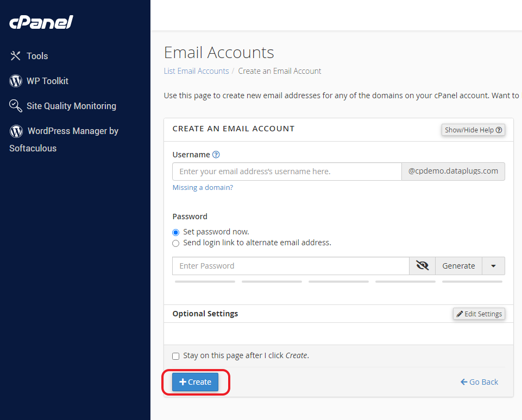Click the WP Toolkit WordPress icon
This screenshot has height=420, width=522.
pyautogui.click(x=16, y=81)
